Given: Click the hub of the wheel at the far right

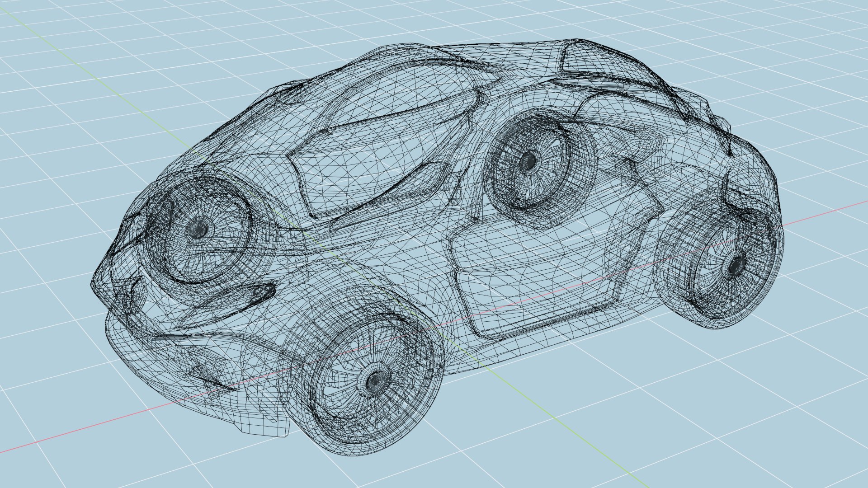Looking at the screenshot, I should click(737, 267).
